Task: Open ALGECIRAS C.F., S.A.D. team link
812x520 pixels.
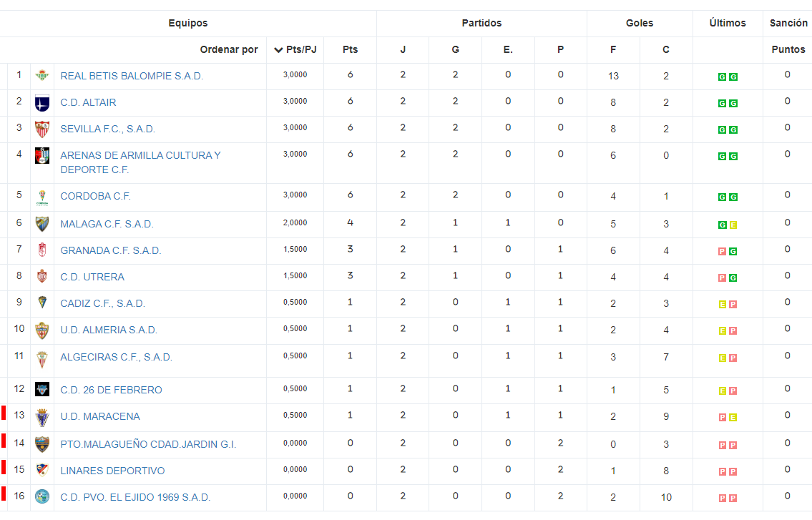Action: (x=116, y=358)
